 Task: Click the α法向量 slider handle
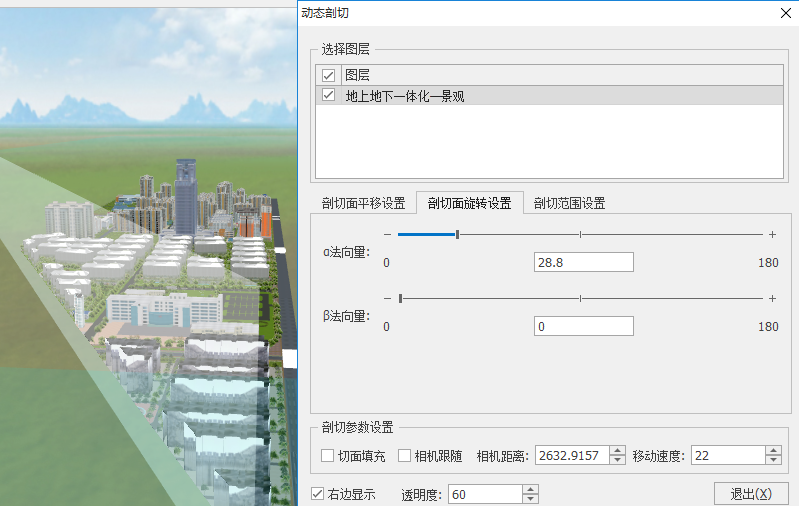(457, 234)
